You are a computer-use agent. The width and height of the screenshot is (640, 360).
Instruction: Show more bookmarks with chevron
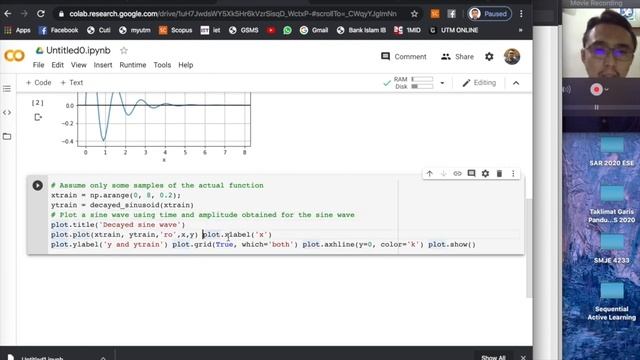(520, 30)
